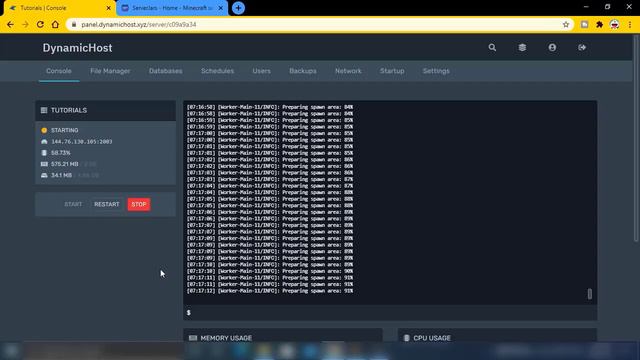640x360 pixels.
Task: Click the 34.1 MB disk value
Action: 61,175
